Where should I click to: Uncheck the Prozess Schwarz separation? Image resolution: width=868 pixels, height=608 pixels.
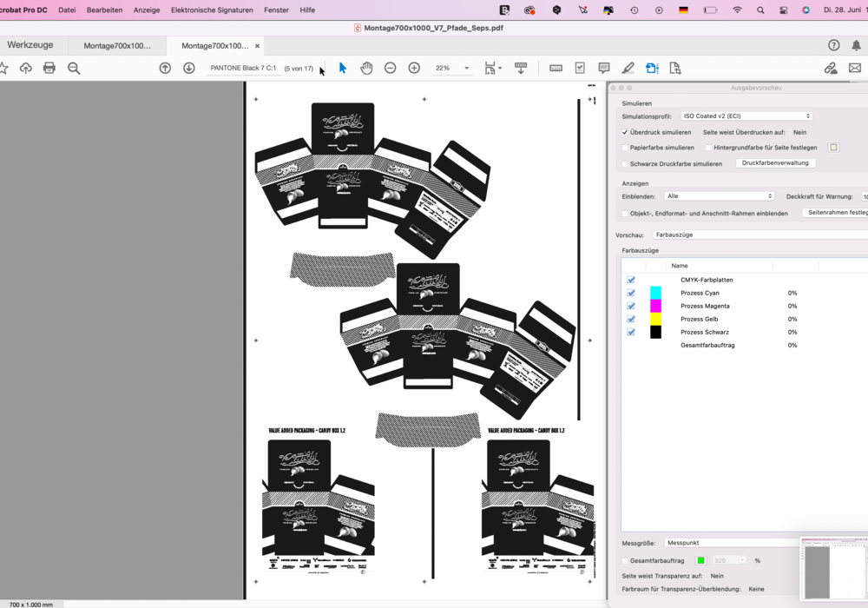tap(630, 333)
